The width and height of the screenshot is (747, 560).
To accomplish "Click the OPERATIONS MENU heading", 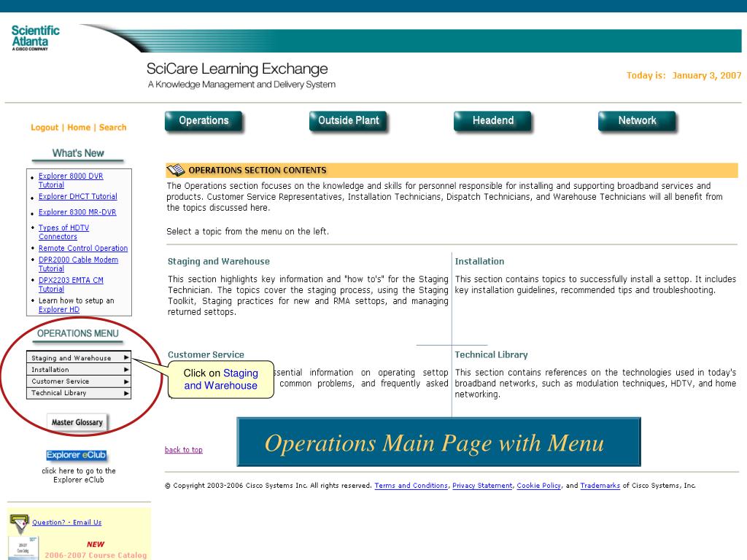I will tap(78, 333).
